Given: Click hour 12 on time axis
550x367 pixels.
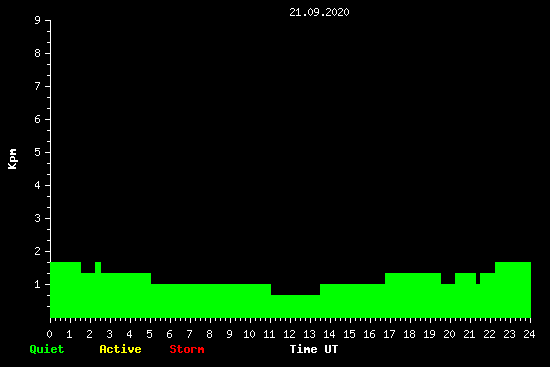Looking at the screenshot, I should pos(289,334).
